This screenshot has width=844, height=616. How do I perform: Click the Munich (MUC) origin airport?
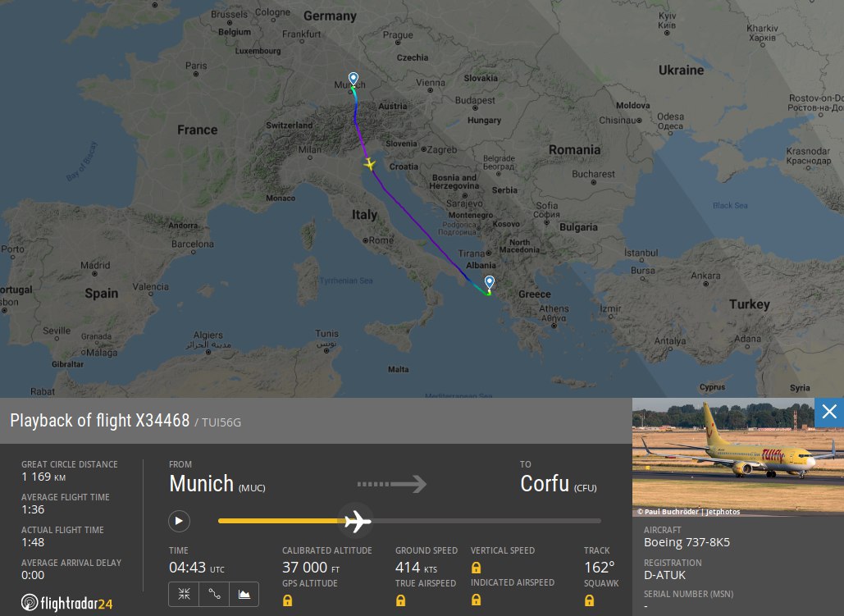[x=217, y=484]
